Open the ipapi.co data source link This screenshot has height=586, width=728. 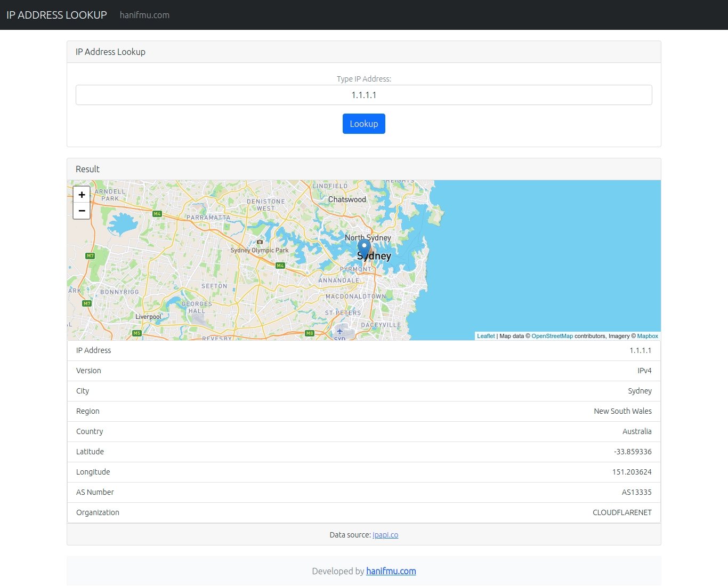tap(385, 535)
